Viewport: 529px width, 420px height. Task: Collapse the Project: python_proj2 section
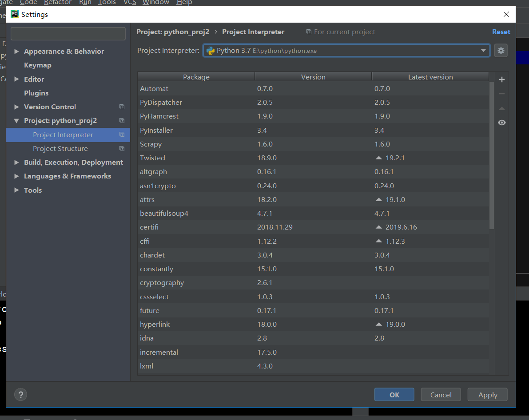point(16,121)
